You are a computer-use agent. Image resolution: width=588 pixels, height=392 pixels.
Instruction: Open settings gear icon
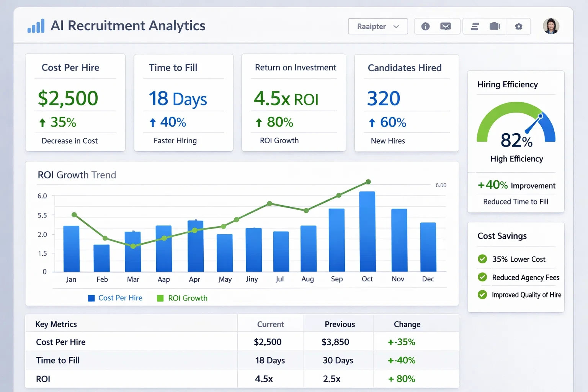pos(519,26)
